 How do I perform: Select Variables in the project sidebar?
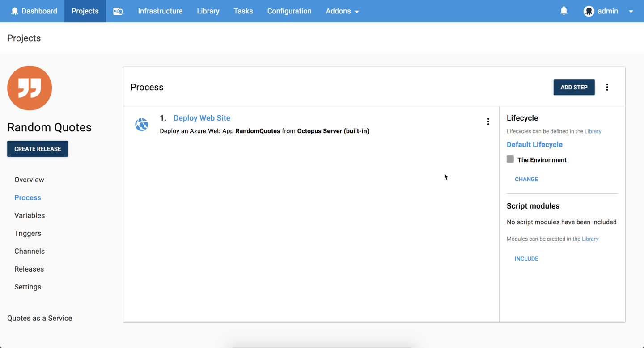coord(30,215)
